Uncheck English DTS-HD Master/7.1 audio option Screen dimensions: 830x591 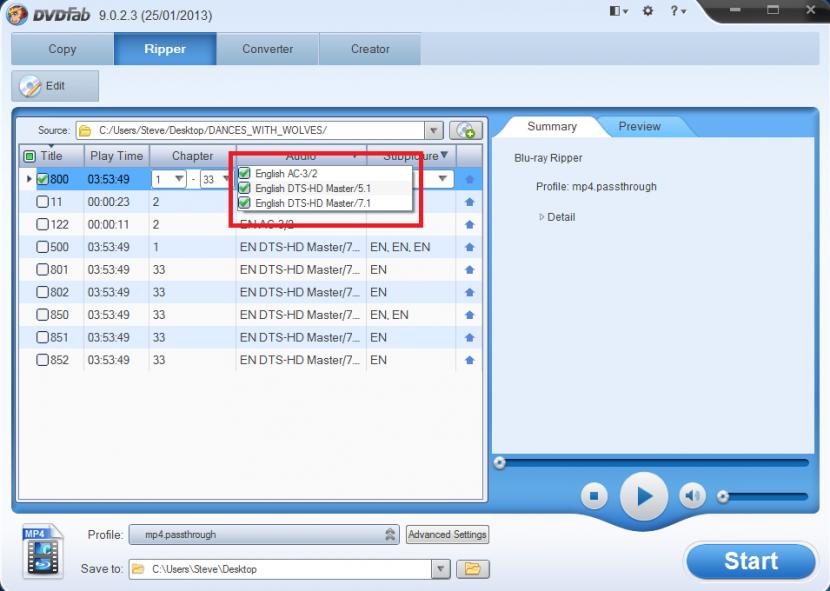tap(245, 203)
